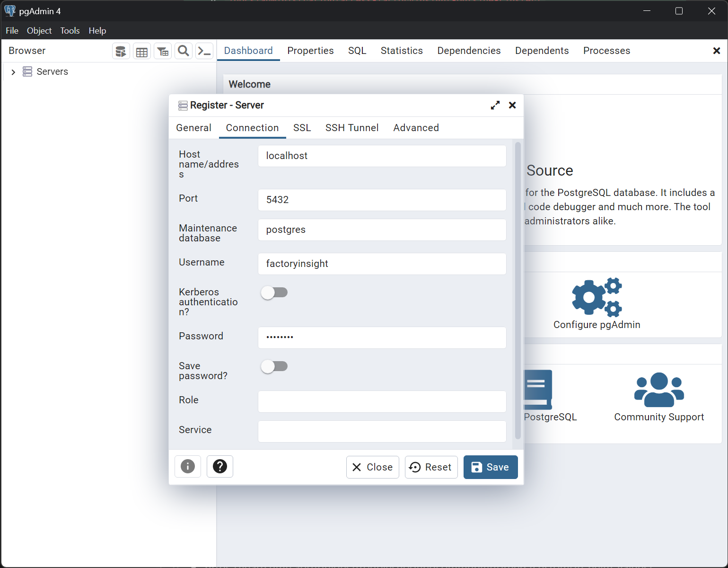Click the dialog's vertical scrollbar
This screenshot has height=568, width=728.
(x=517, y=291)
